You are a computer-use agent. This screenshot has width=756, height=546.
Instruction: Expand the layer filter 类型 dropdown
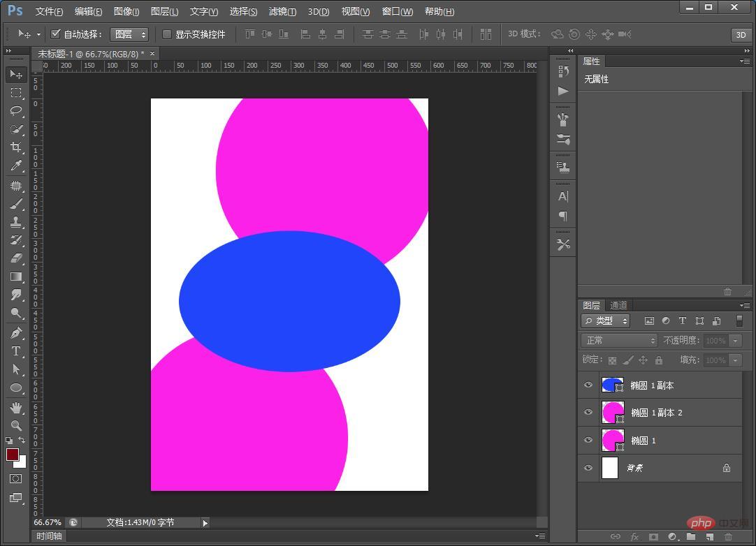[606, 321]
